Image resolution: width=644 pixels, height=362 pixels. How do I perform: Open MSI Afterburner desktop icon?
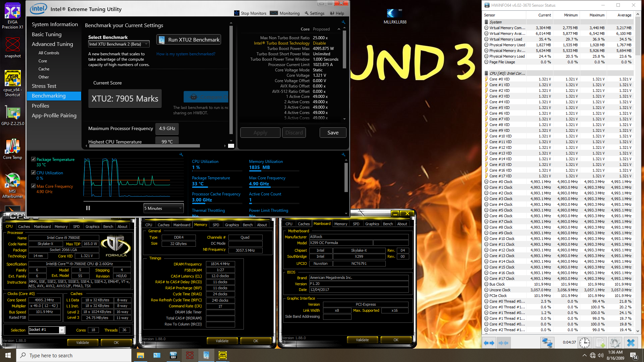pos(13,185)
